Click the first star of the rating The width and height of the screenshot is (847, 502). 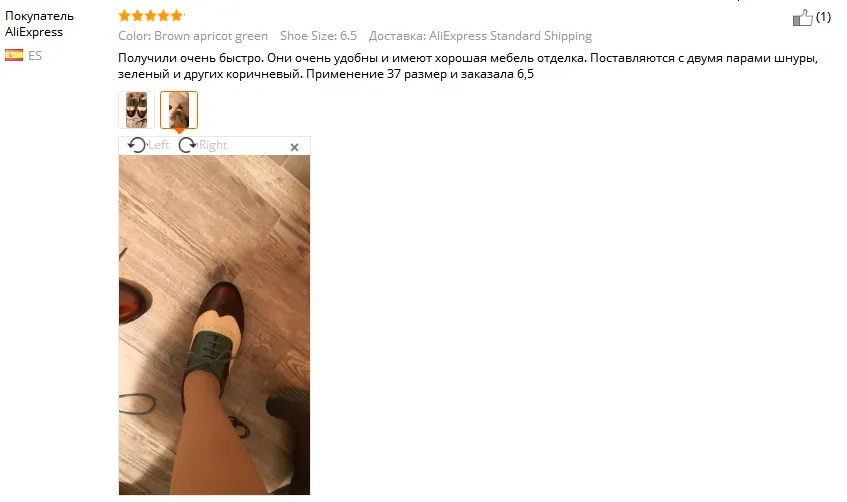point(124,16)
